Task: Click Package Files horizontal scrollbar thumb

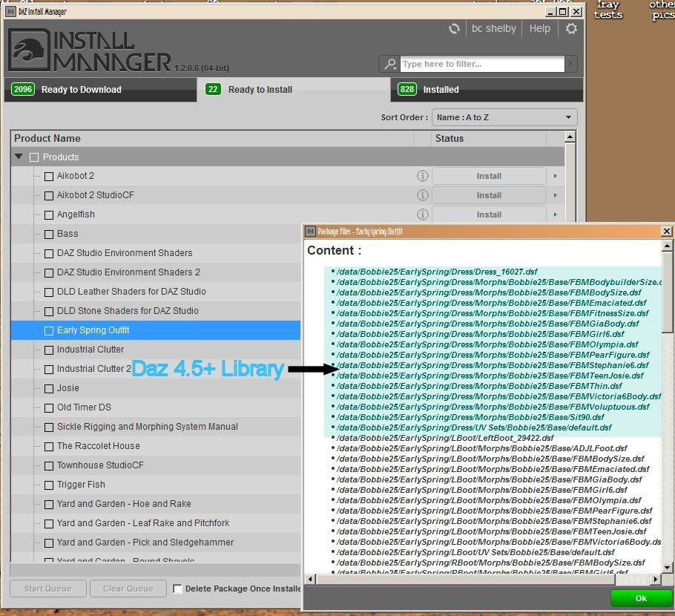Action: (467, 580)
